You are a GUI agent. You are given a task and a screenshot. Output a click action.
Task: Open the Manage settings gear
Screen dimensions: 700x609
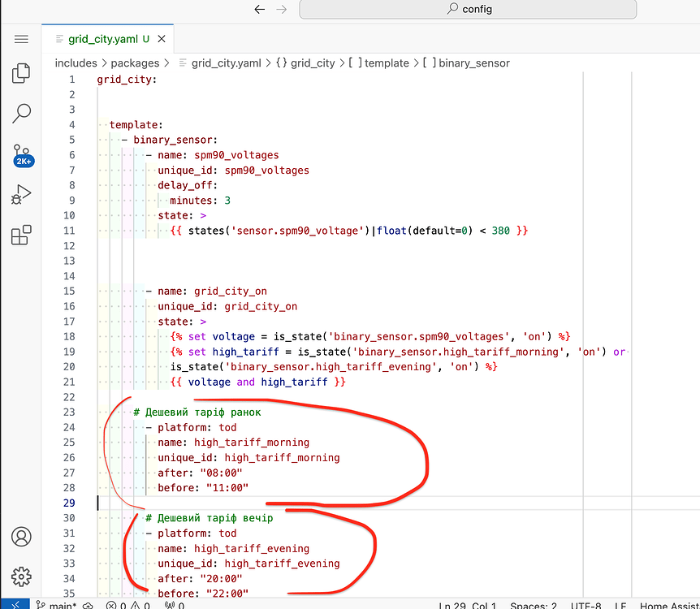pos(21,577)
